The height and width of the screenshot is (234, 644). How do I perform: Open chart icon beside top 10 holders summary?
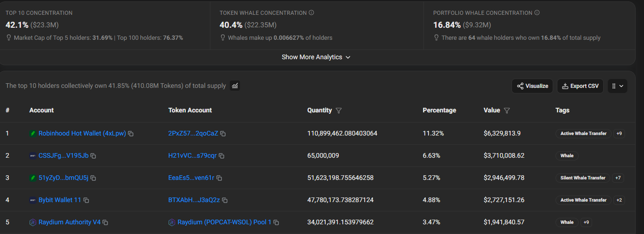pyautogui.click(x=235, y=86)
